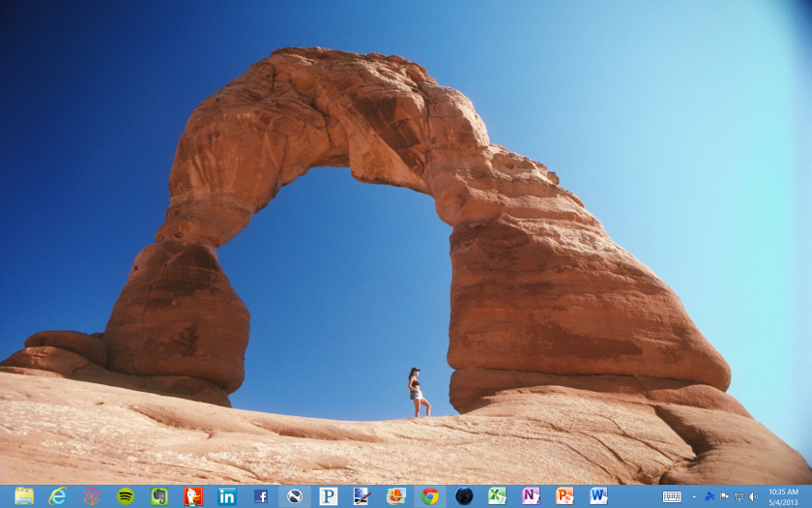812x508 pixels.
Task: Open File Explorer from the taskbar
Action: coord(24,496)
